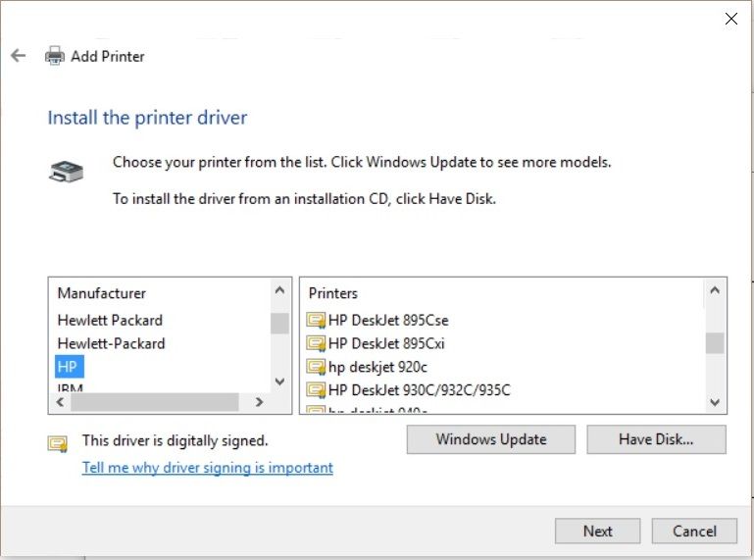Click the Have Disk button
Image resolution: width=754 pixels, height=560 pixels.
tap(656, 439)
